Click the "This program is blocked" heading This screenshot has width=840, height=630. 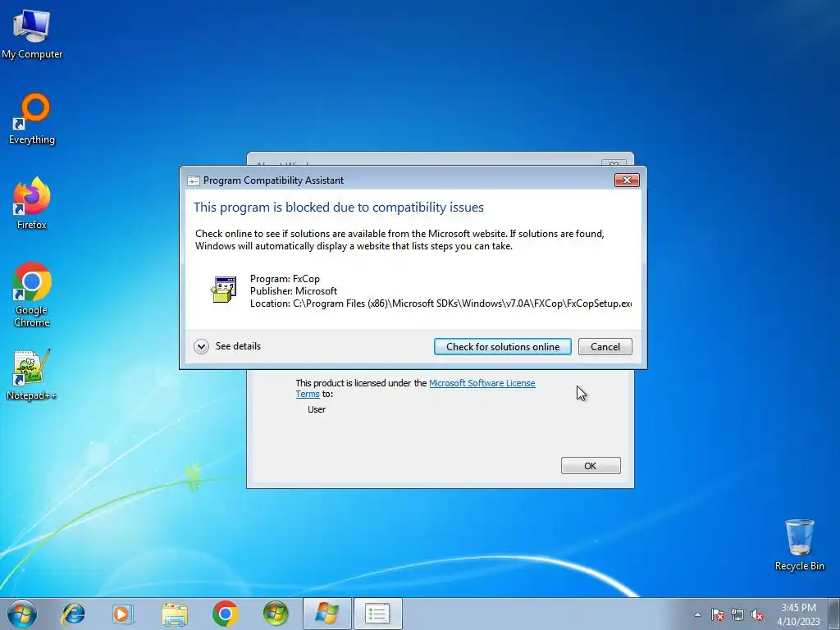[x=339, y=208]
